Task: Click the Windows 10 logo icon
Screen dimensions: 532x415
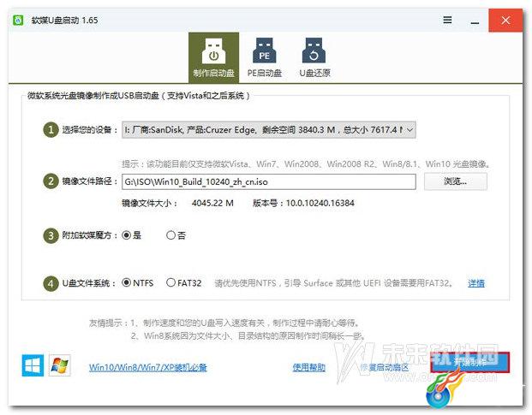Action: point(33,365)
